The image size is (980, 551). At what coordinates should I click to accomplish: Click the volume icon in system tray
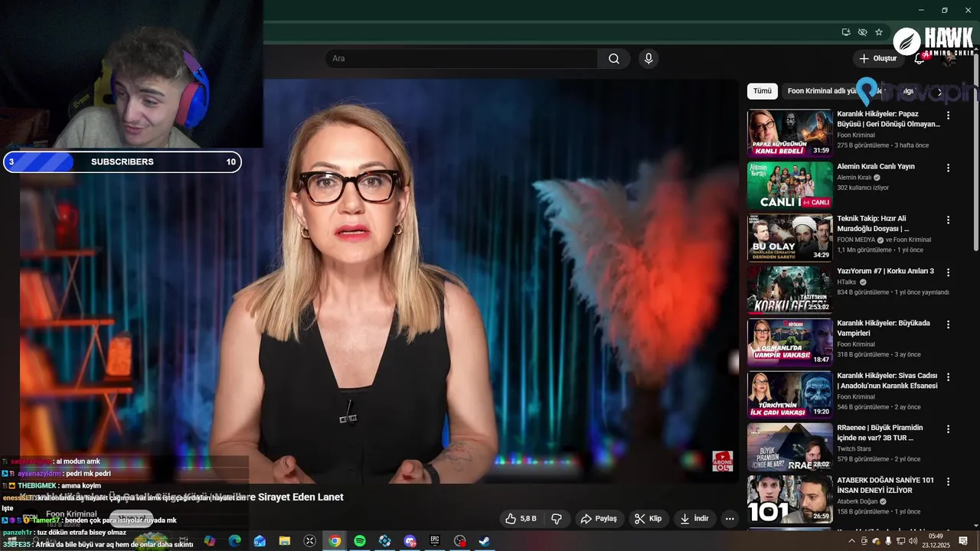point(913,541)
